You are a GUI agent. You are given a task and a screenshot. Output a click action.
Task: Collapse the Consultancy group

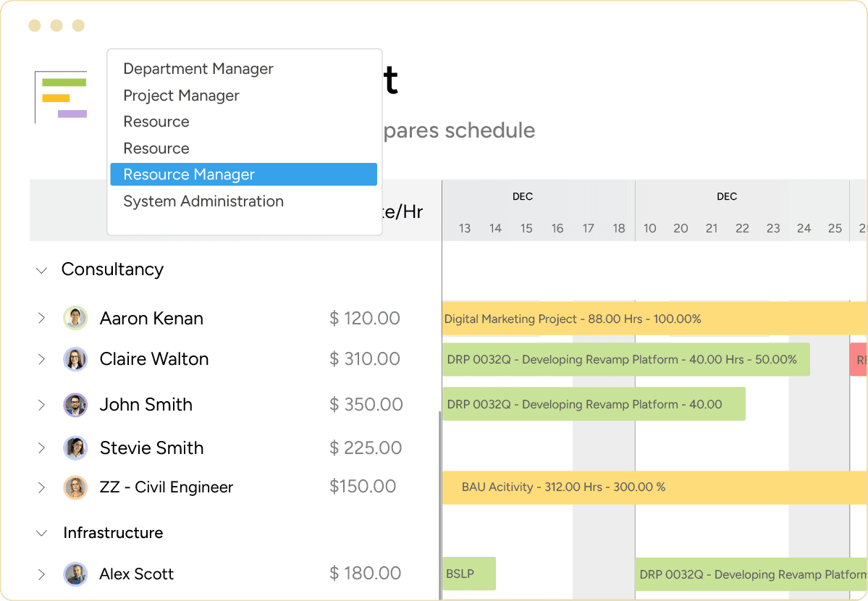(41, 269)
